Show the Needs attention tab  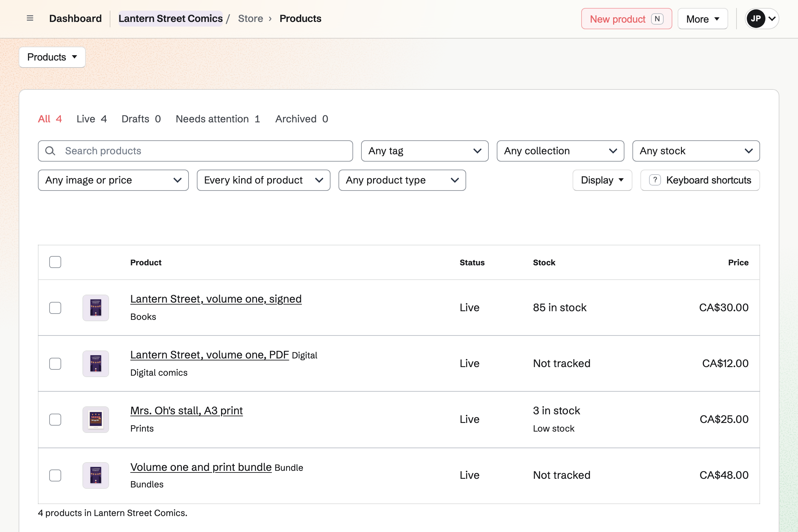[x=218, y=119]
